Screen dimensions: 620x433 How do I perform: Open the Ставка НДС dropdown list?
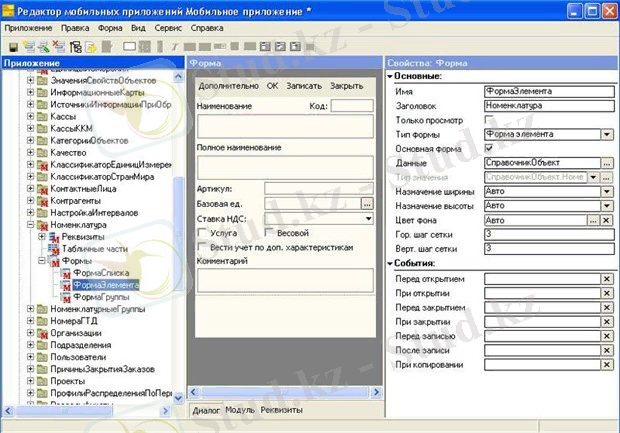pyautogui.click(x=368, y=218)
